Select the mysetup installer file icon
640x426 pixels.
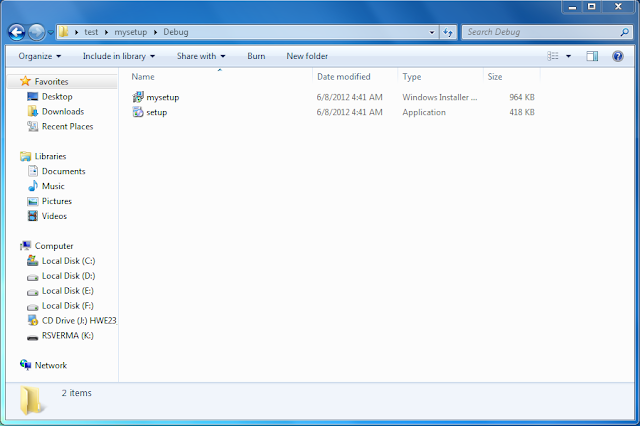(138, 97)
